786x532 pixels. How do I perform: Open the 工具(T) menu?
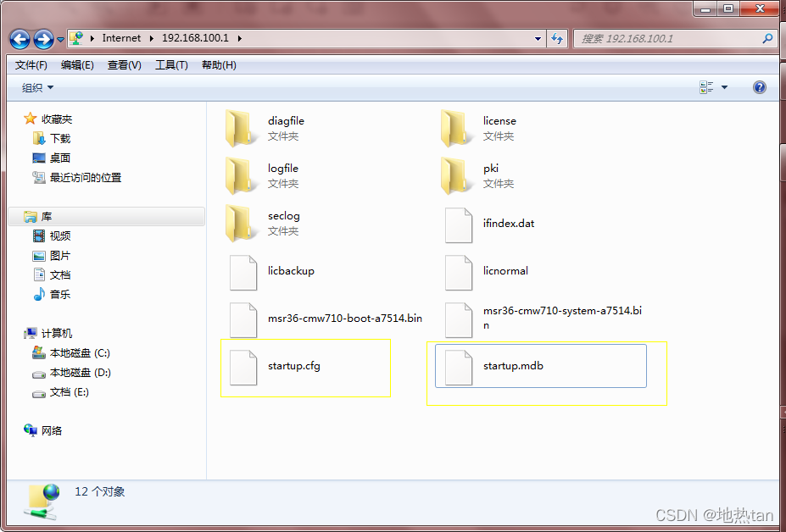pos(171,65)
